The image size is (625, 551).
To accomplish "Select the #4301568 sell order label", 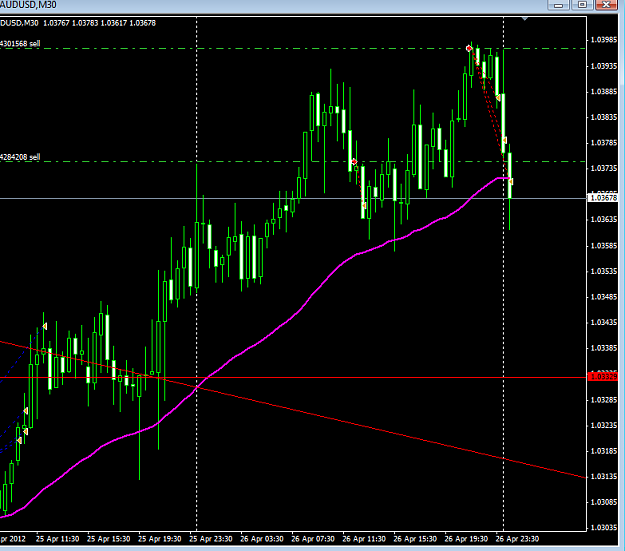I will tap(20, 43).
